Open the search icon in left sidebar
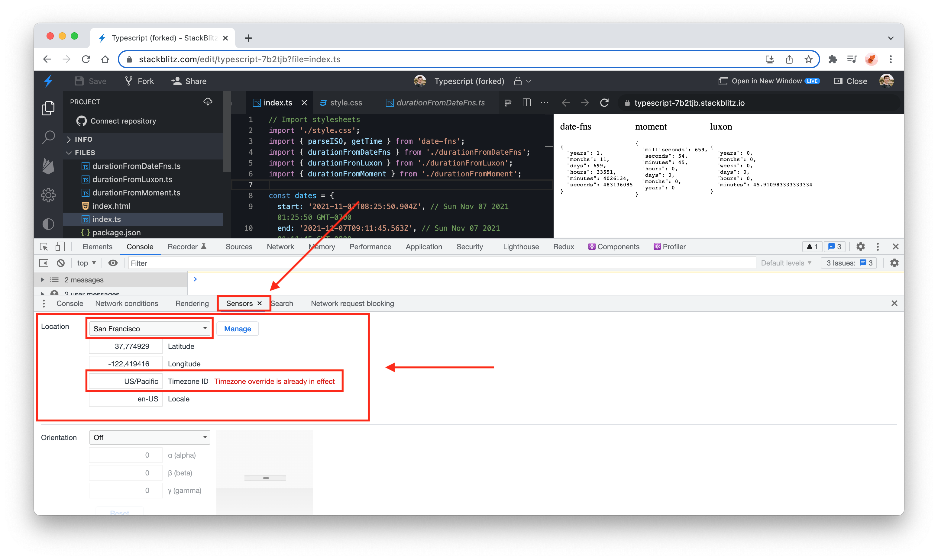Screen dimensions: 938x560 pyautogui.click(x=48, y=137)
